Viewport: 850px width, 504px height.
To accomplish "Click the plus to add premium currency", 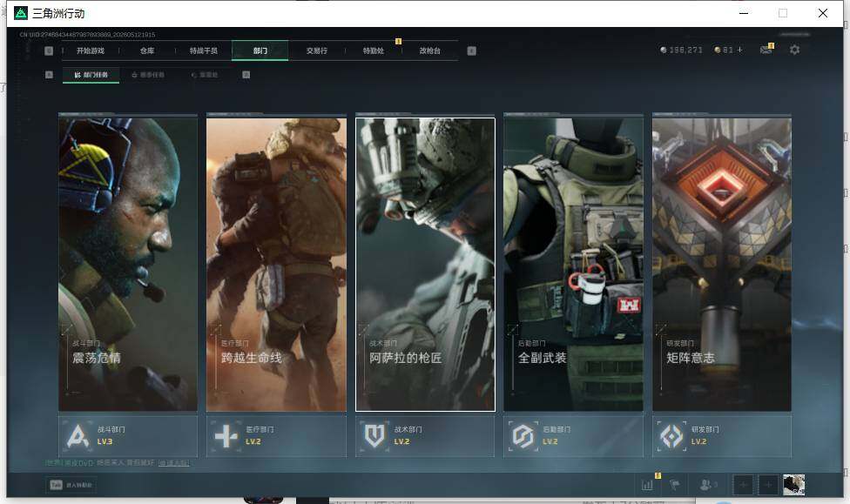I will 739,50.
